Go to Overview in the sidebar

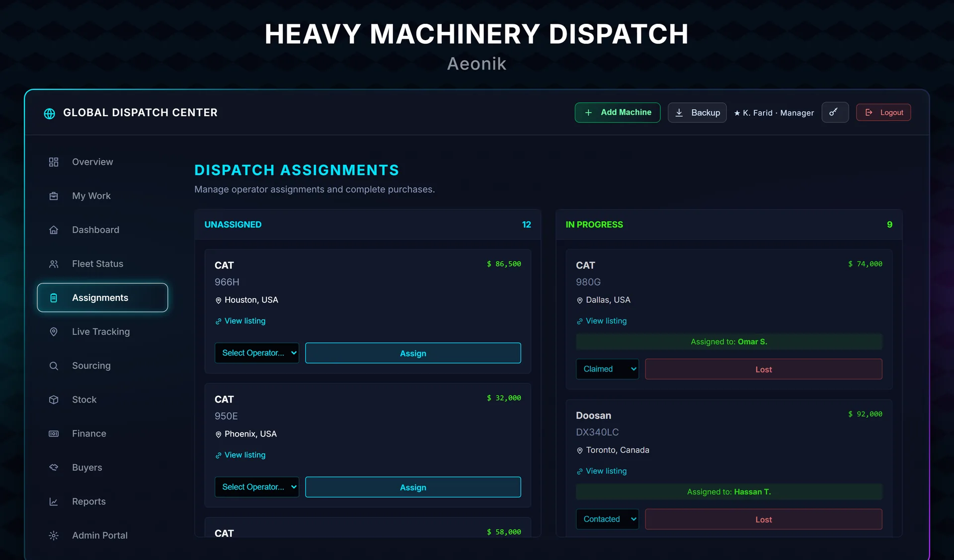tap(102, 162)
